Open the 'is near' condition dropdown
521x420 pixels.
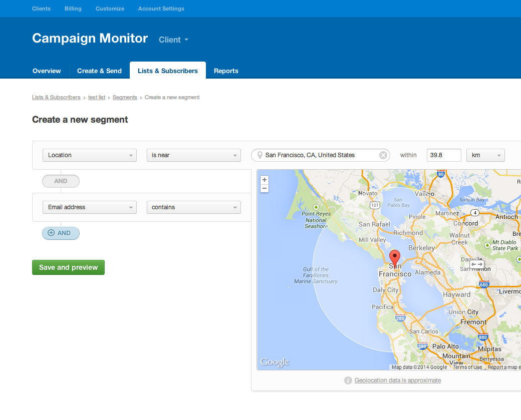[194, 155]
